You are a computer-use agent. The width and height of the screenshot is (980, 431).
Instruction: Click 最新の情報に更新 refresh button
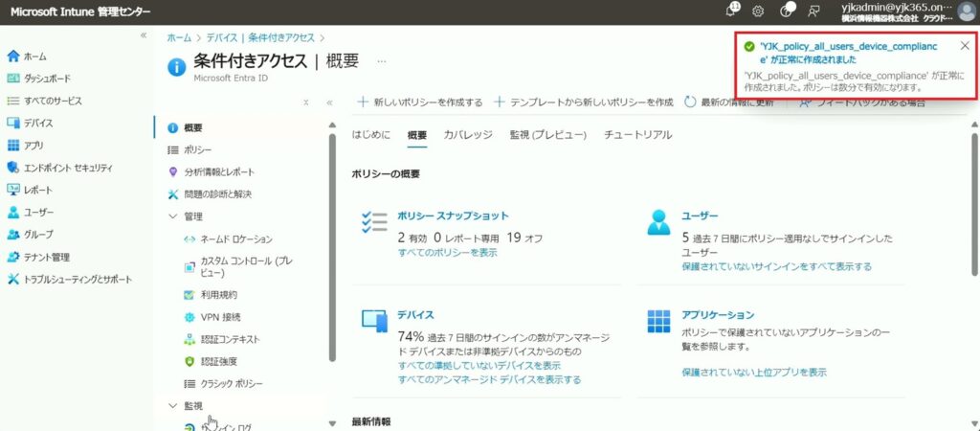coord(730,102)
